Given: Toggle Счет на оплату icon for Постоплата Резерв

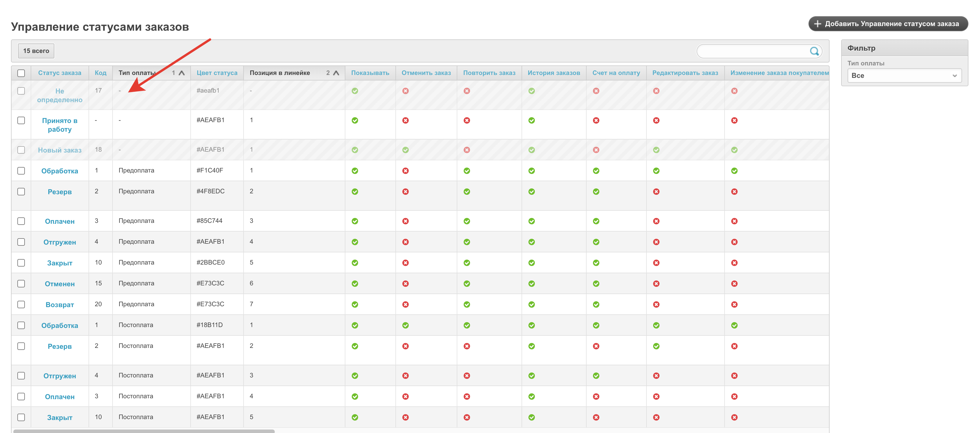Looking at the screenshot, I should 596,346.
